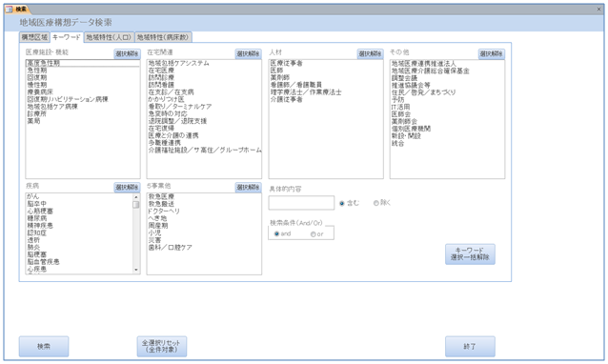Choose the and search condition
Viewport: 608px width, 364px height.
point(276,233)
